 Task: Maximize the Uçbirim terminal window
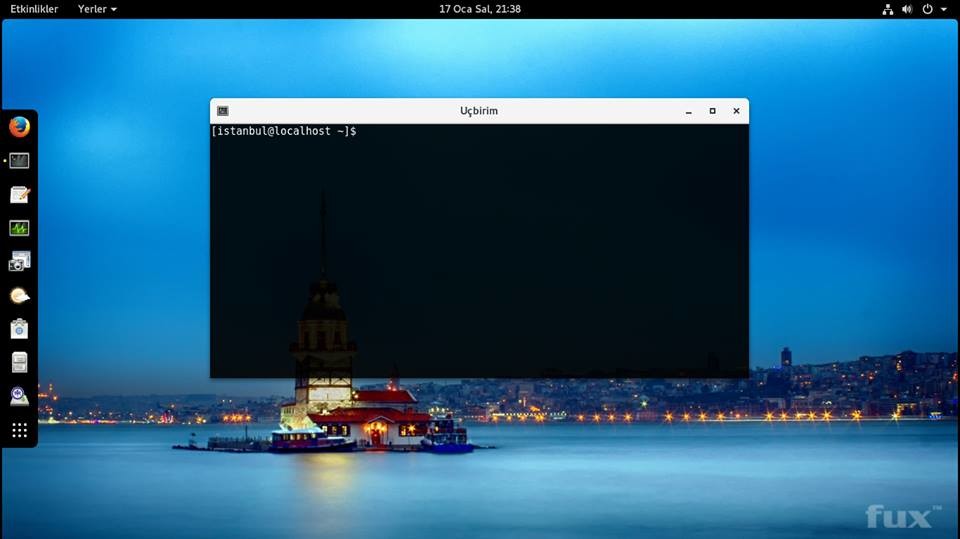coord(712,111)
